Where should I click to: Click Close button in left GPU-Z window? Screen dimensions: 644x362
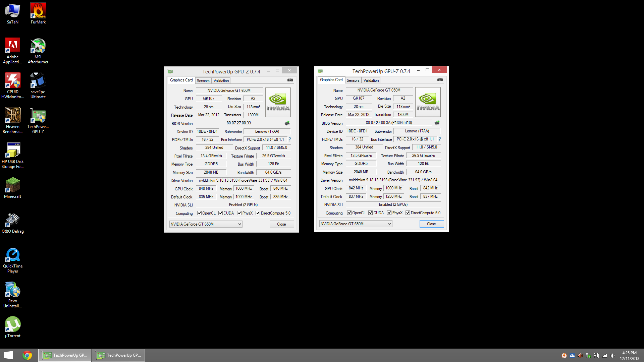tap(282, 224)
